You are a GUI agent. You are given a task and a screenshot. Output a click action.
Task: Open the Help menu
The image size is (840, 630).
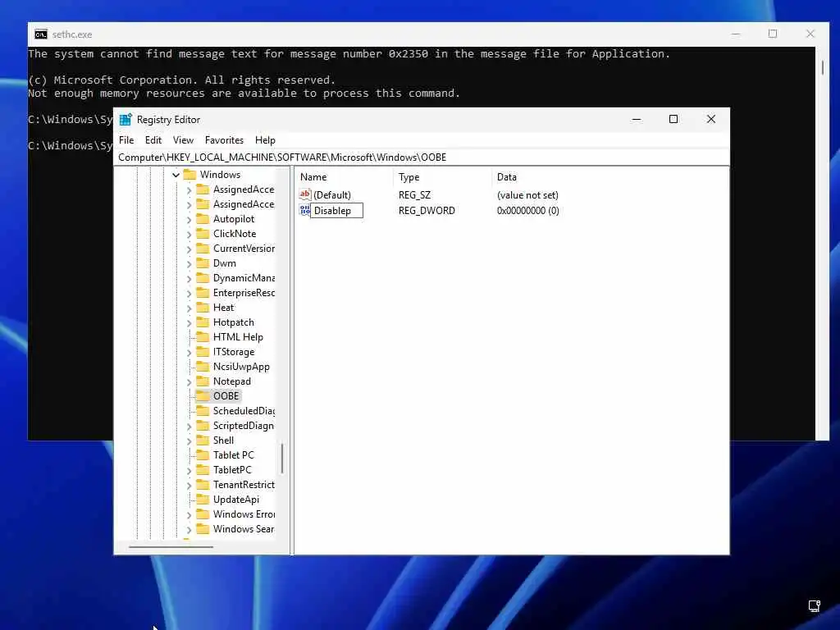click(265, 139)
